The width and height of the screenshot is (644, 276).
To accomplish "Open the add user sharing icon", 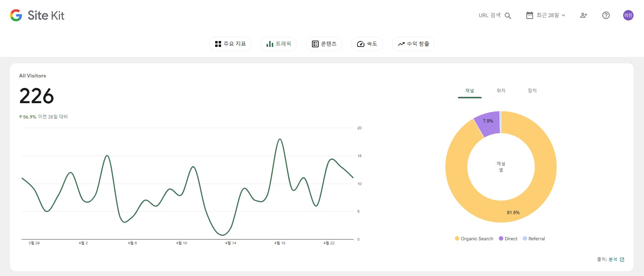I will pos(584,15).
